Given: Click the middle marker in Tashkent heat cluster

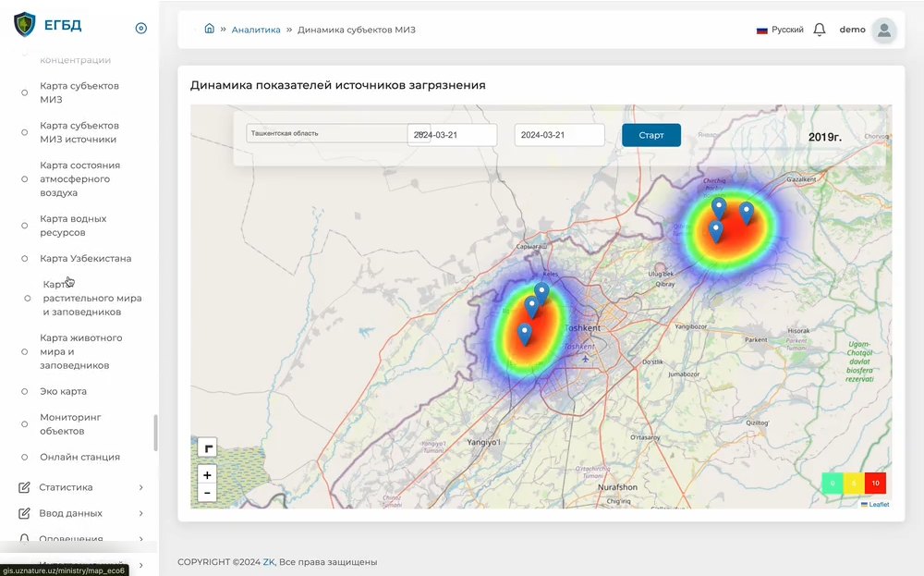Looking at the screenshot, I should pos(531,308).
